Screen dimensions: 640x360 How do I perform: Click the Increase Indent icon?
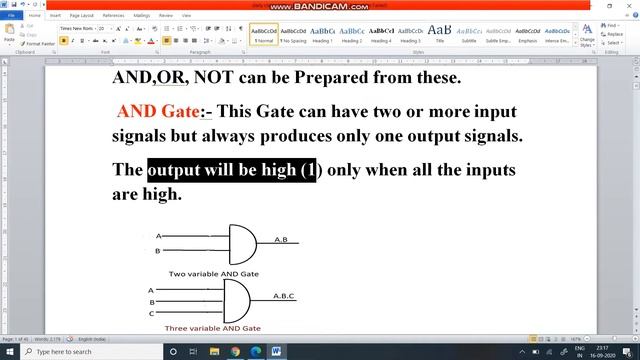click(x=217, y=29)
